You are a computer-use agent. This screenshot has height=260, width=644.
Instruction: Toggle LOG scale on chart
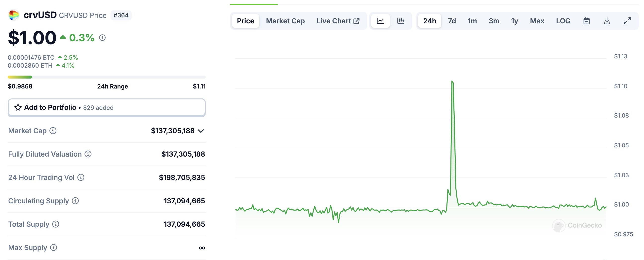[563, 21]
